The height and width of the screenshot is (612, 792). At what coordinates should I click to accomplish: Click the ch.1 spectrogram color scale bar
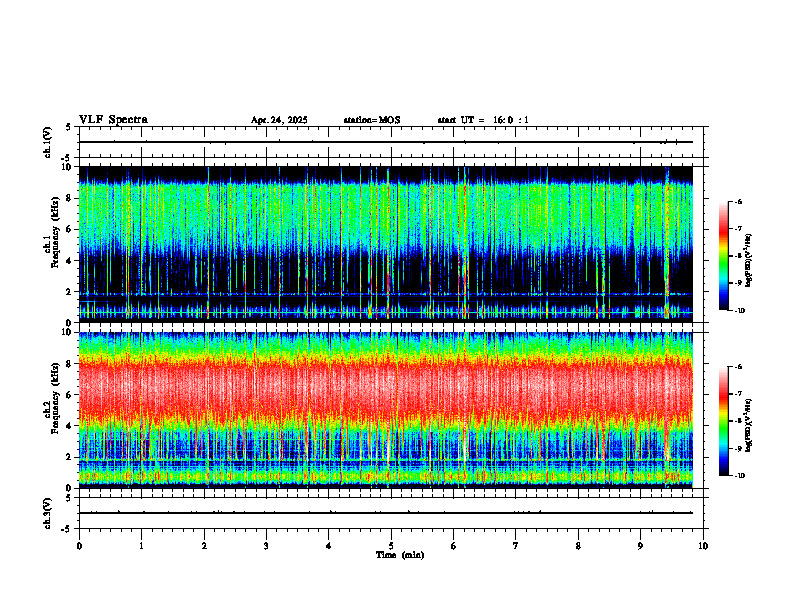tap(723, 256)
